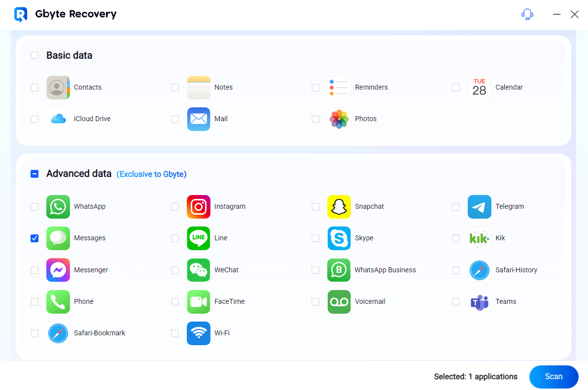Enable the Skype checkbox
The width and height of the screenshot is (588, 390).
(x=315, y=238)
